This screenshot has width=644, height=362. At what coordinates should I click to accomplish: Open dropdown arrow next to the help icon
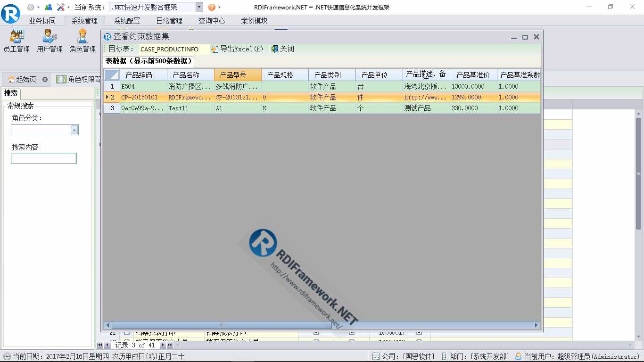coord(220,8)
